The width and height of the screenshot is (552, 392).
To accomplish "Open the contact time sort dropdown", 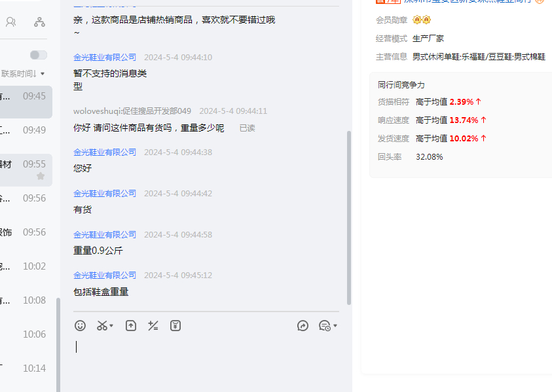I will point(23,73).
